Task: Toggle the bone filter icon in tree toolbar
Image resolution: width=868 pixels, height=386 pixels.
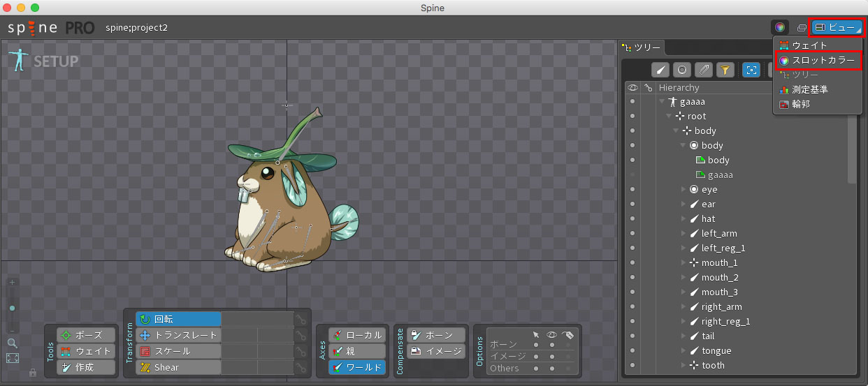Action: tap(660, 70)
